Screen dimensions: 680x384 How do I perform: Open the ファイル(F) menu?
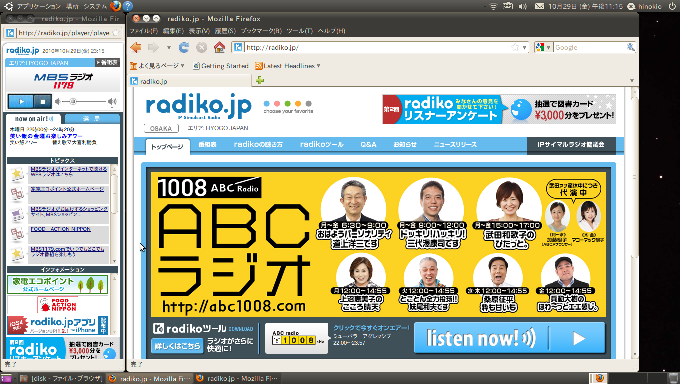tap(144, 31)
